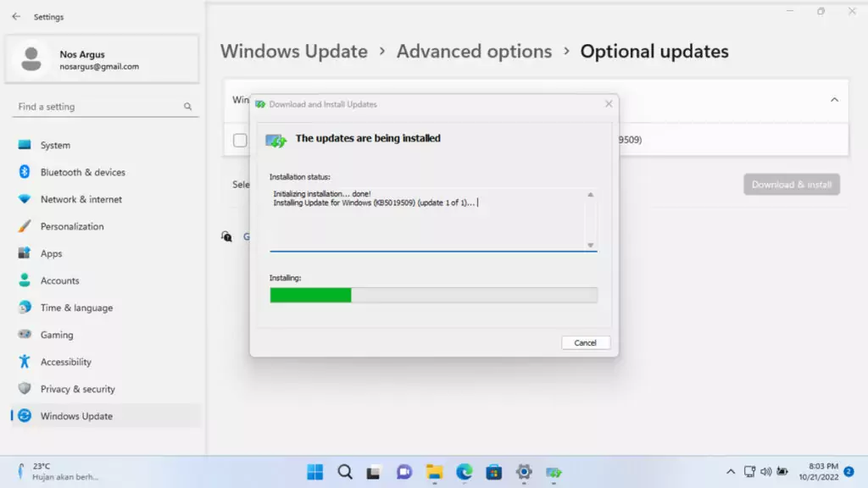Open Task View on taskbar
868x488 pixels.
[374, 472]
